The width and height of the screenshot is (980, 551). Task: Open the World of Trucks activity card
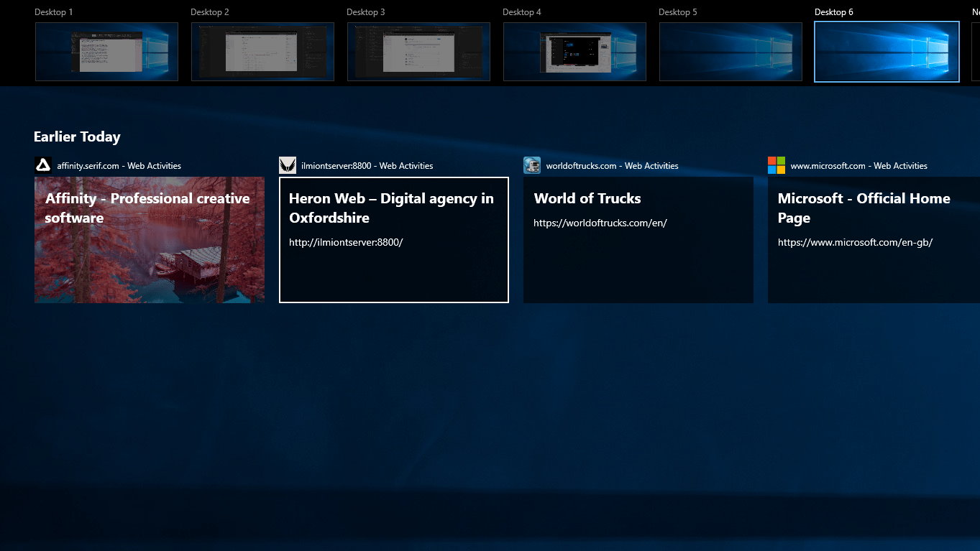(638, 240)
